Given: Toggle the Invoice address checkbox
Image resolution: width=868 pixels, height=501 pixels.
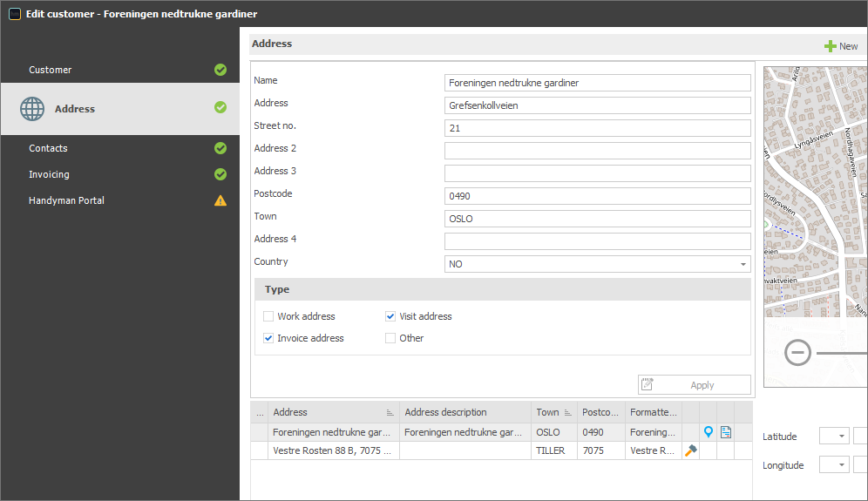Looking at the screenshot, I should coord(268,338).
